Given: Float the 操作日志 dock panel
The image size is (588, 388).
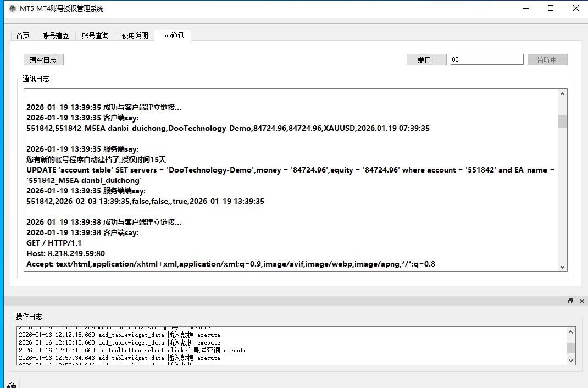Looking at the screenshot, I should 570,301.
